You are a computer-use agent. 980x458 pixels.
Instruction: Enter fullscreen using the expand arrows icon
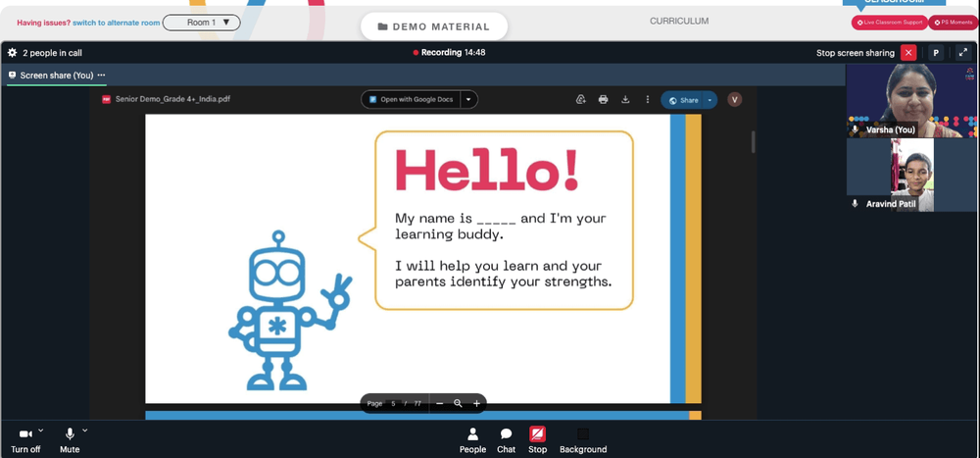point(963,53)
